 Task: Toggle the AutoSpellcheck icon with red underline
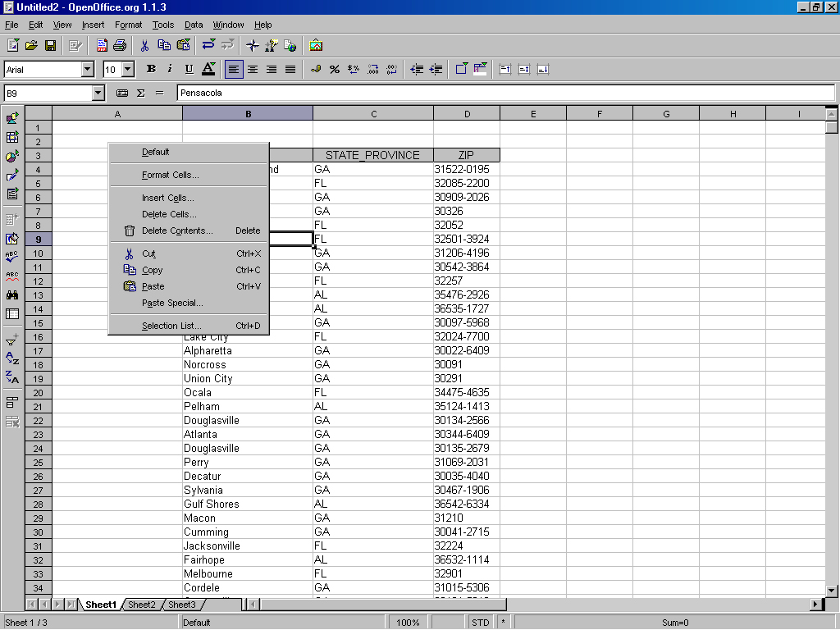point(12,276)
